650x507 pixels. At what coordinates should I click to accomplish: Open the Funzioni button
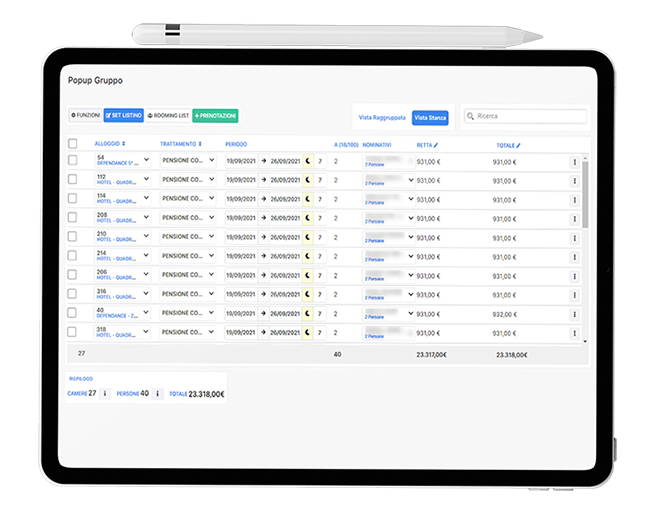(x=85, y=115)
